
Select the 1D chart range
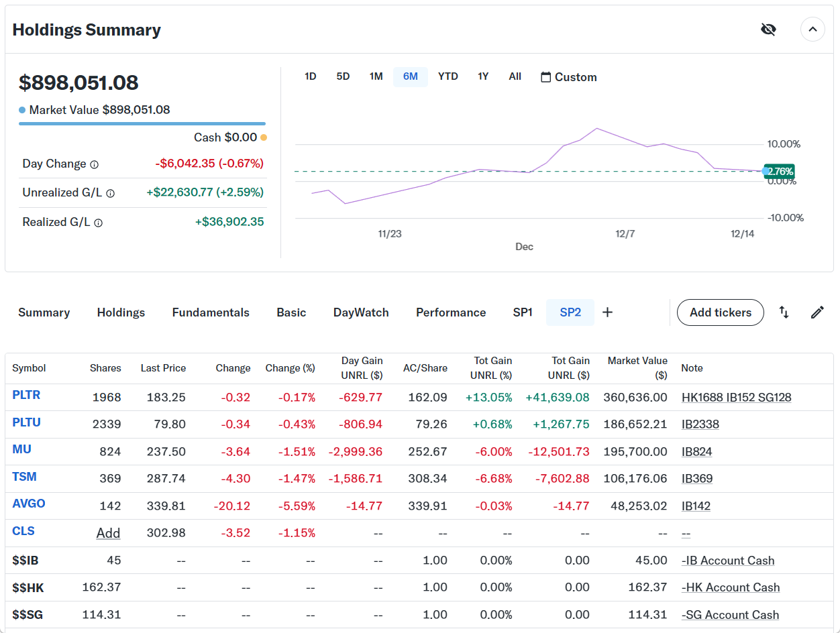[x=310, y=76]
